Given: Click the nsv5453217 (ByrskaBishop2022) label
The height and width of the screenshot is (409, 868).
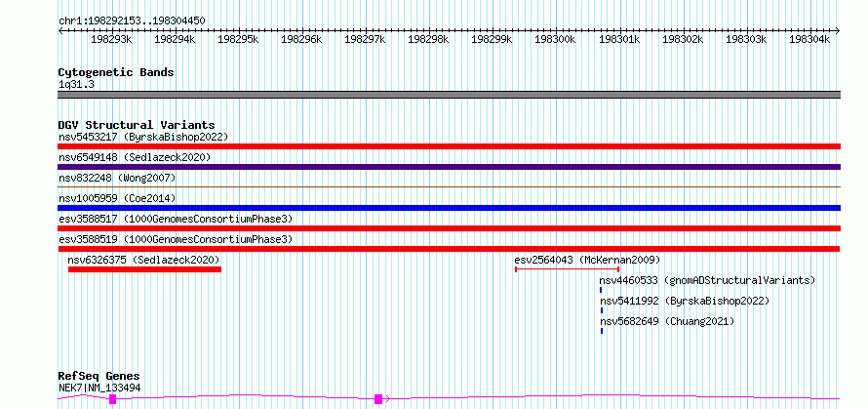Looking at the screenshot, I should tap(143, 137).
